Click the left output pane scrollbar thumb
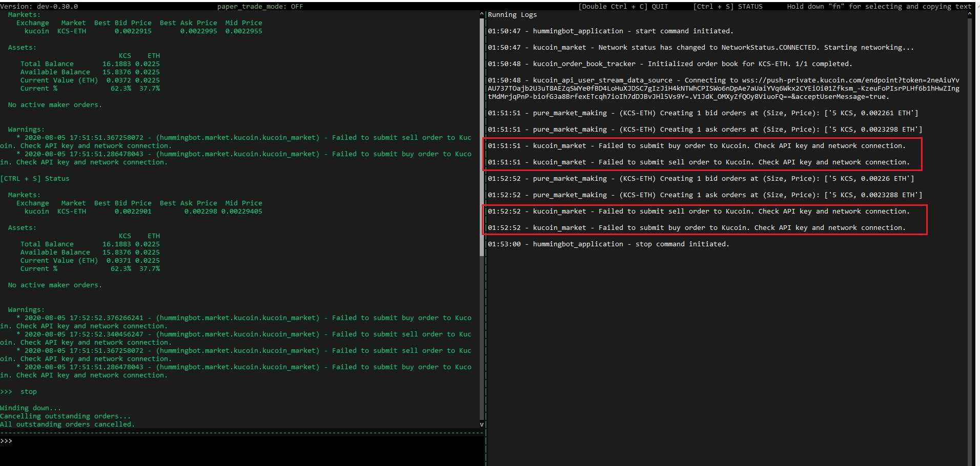The height and width of the screenshot is (466, 980). [x=481, y=138]
